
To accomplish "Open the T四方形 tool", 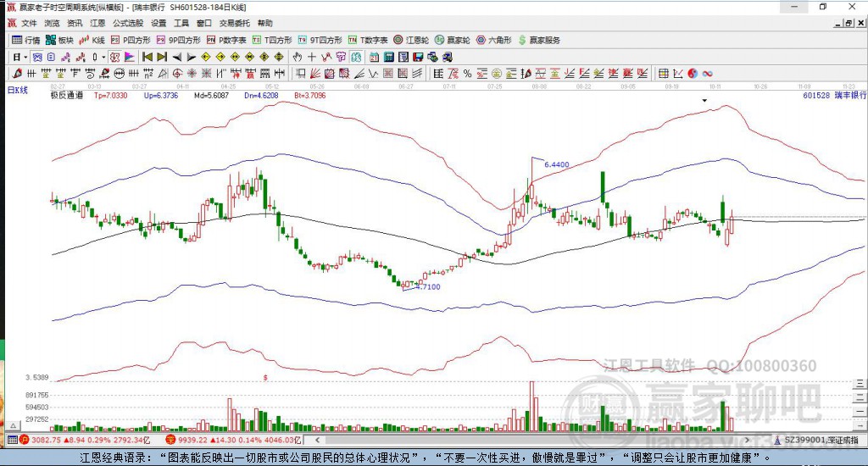I will point(272,40).
